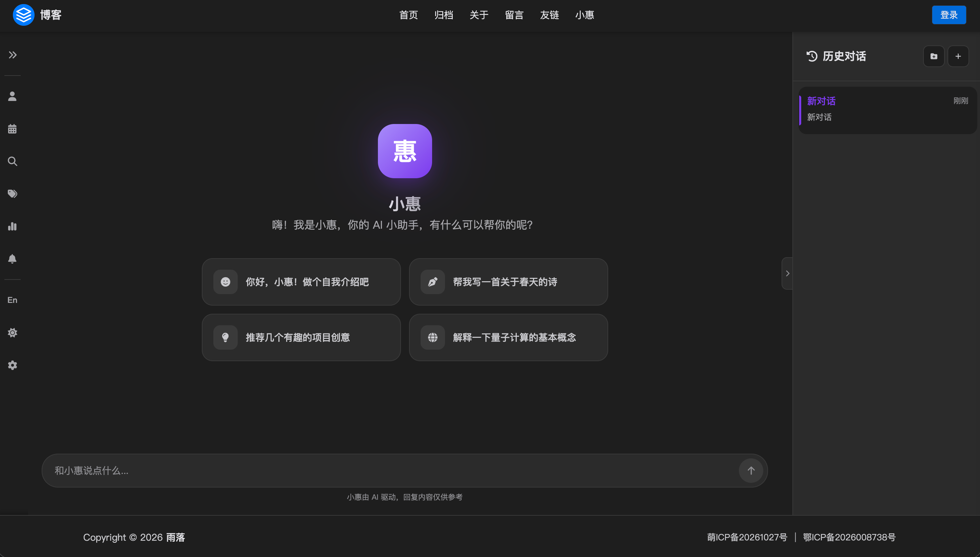Open the calendar icon in the sidebar
Screen dimensions: 980x557
[12, 129]
